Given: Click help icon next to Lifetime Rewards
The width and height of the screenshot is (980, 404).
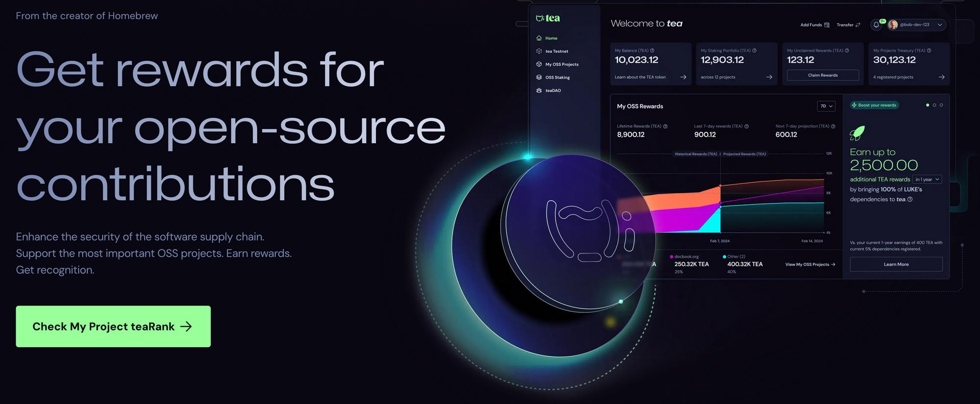Looking at the screenshot, I should 665,126.
